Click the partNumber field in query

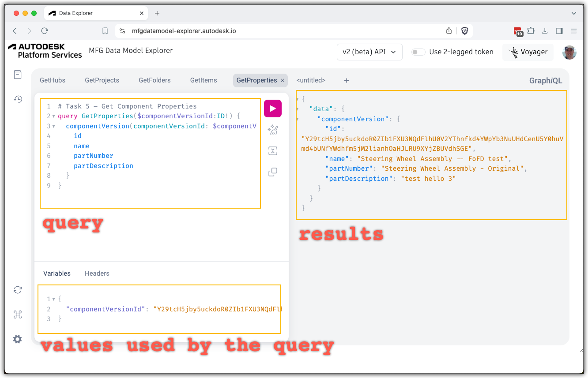click(94, 156)
